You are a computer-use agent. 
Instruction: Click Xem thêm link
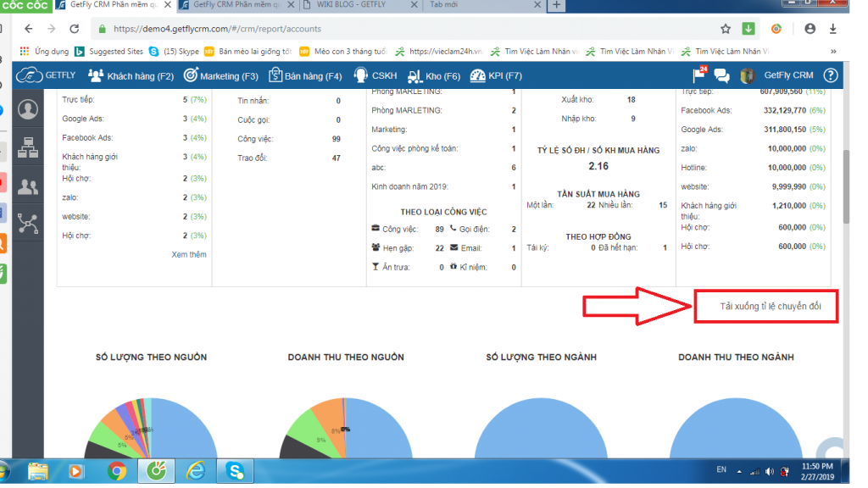coord(189,254)
